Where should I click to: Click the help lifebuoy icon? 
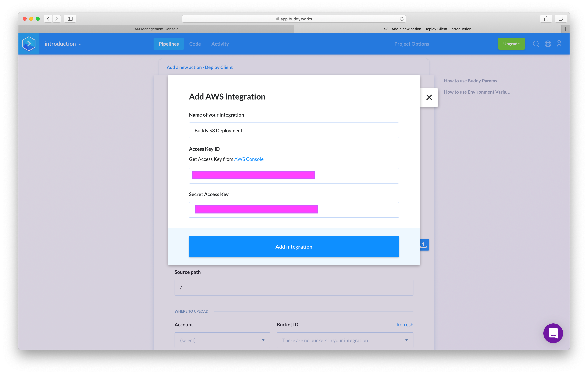548,44
